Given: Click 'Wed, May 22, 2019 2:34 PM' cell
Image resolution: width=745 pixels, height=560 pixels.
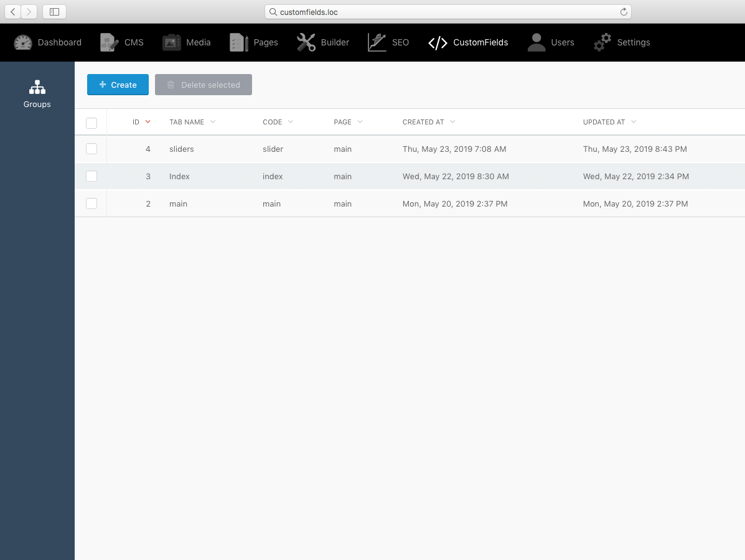Looking at the screenshot, I should 635,176.
